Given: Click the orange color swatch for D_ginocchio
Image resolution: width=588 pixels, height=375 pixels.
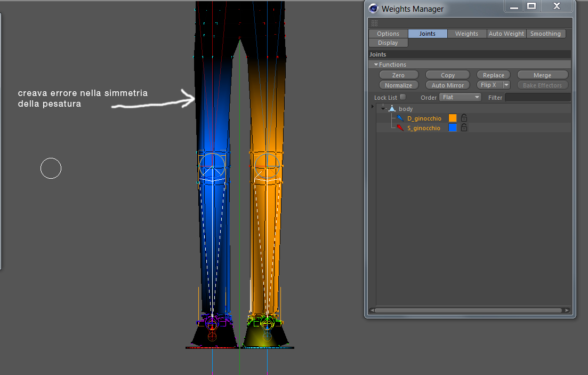Looking at the screenshot, I should [453, 118].
